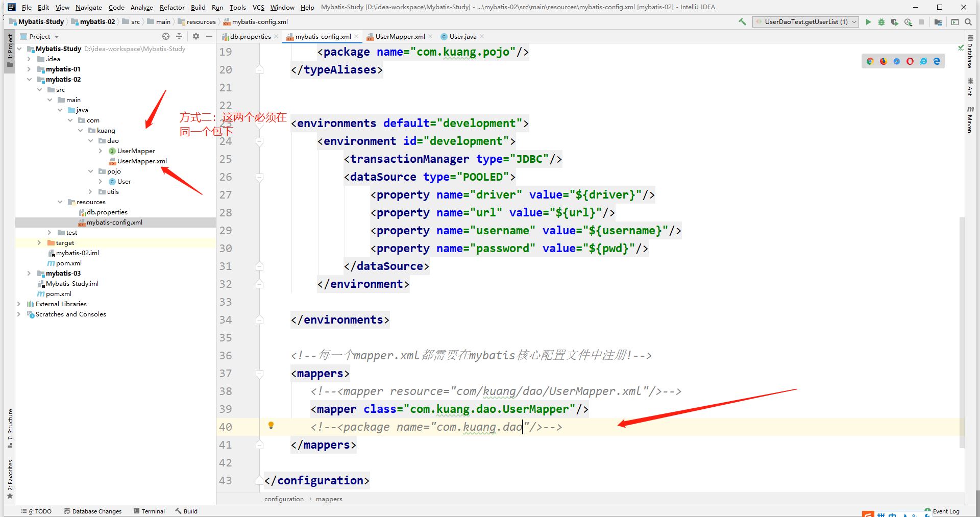
Task: Run with coverage icon
Action: [895, 22]
